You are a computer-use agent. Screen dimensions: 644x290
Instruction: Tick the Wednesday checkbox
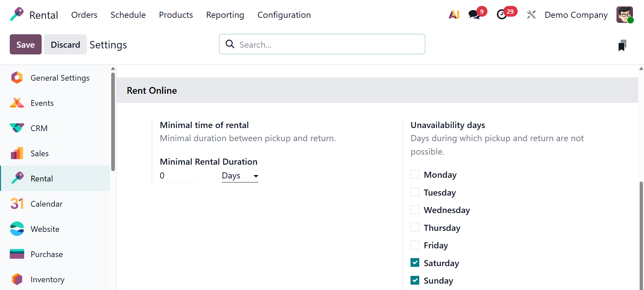pos(415,210)
